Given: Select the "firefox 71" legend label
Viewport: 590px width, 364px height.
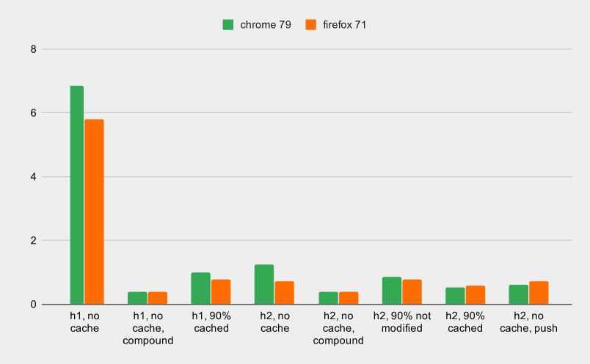Looking at the screenshot, I should coord(345,25).
